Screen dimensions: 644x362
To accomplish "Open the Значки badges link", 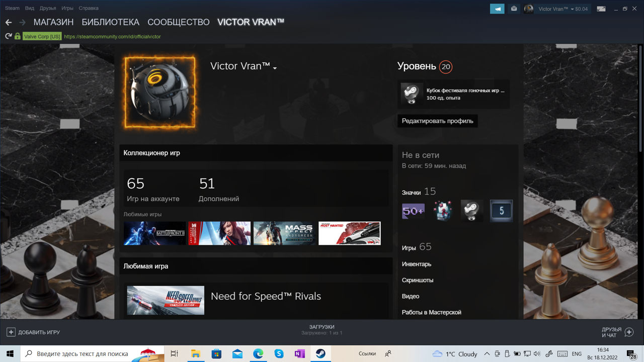I will tap(411, 193).
